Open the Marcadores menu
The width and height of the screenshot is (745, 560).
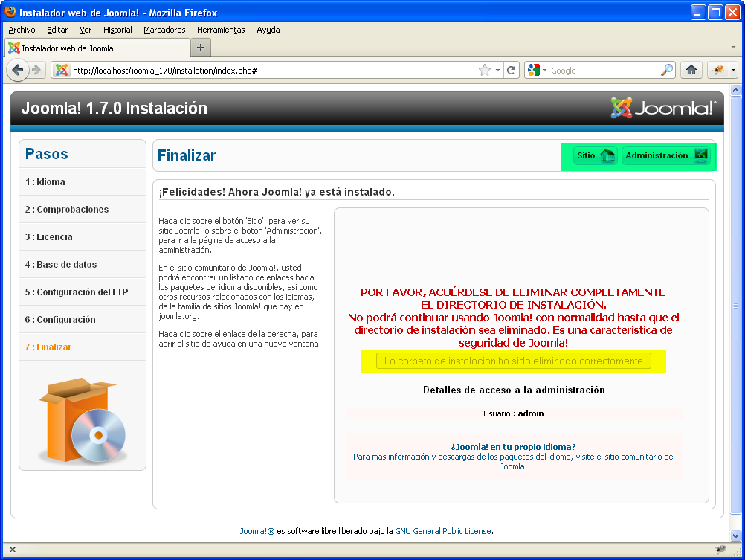pyautogui.click(x=164, y=30)
